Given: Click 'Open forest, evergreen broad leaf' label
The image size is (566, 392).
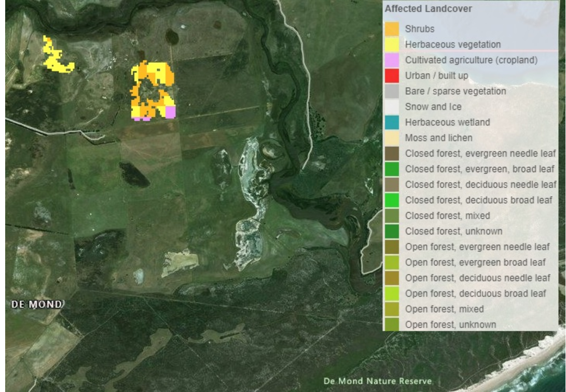Looking at the screenshot, I should [475, 262].
